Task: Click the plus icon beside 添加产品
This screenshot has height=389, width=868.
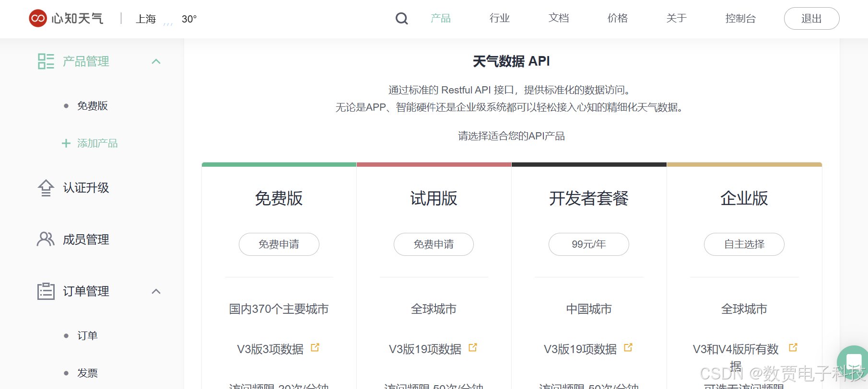Action: [66, 143]
